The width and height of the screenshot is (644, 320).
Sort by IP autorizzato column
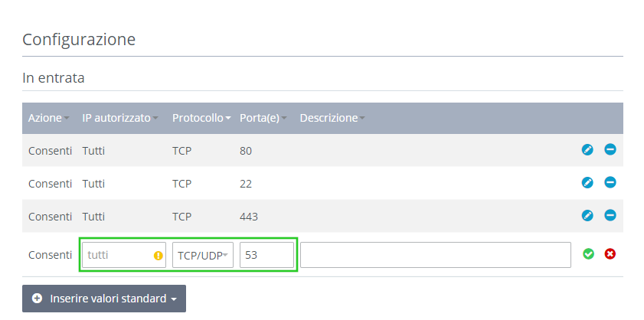tap(120, 119)
